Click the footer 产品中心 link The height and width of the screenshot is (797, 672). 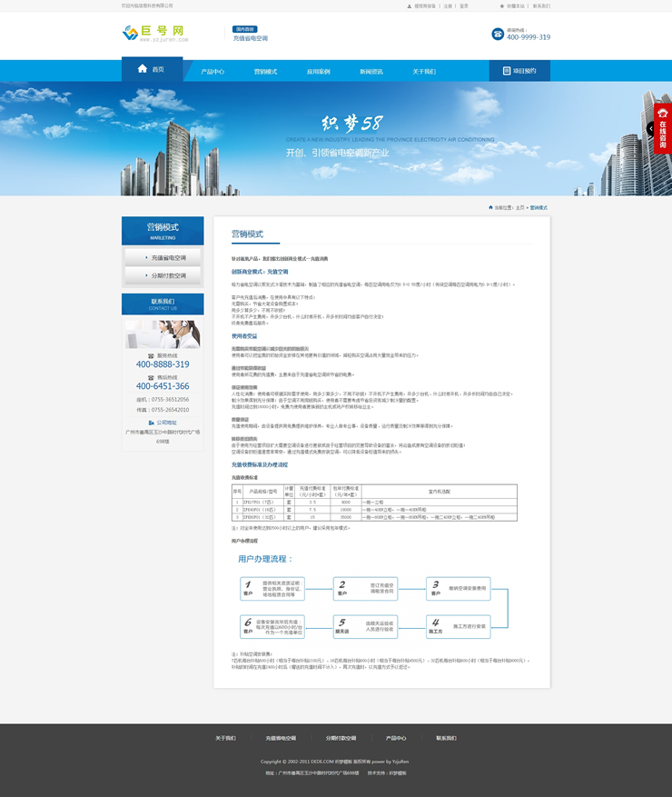396,738
